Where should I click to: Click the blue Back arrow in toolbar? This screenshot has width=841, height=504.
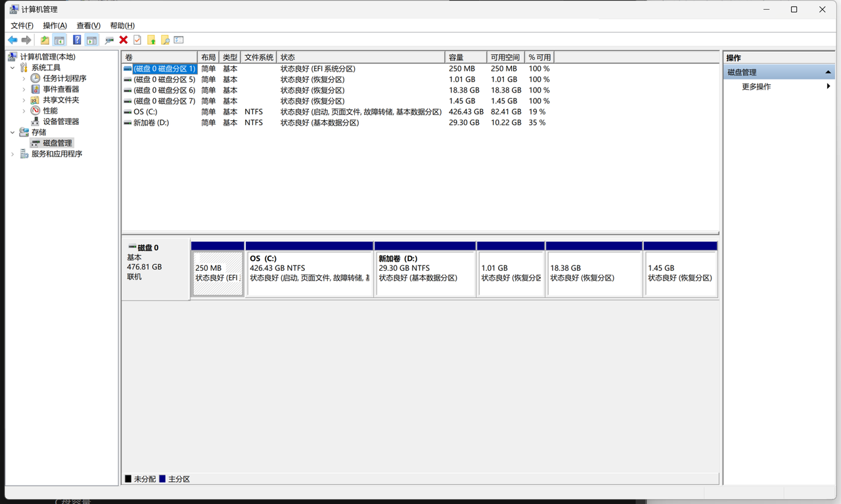12,40
